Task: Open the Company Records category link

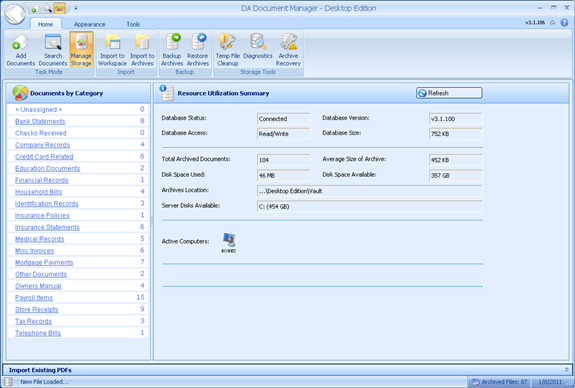Action: (43, 145)
